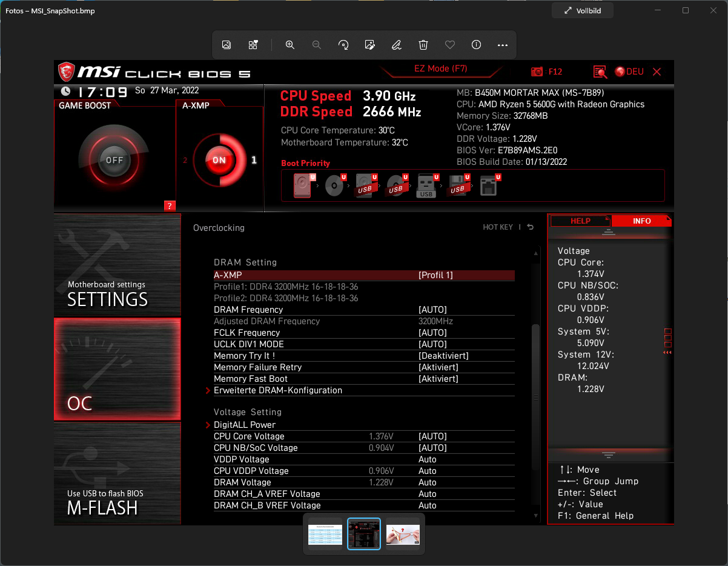728x566 pixels.
Task: Select the hard drive boot priority icon
Action: 302,185
